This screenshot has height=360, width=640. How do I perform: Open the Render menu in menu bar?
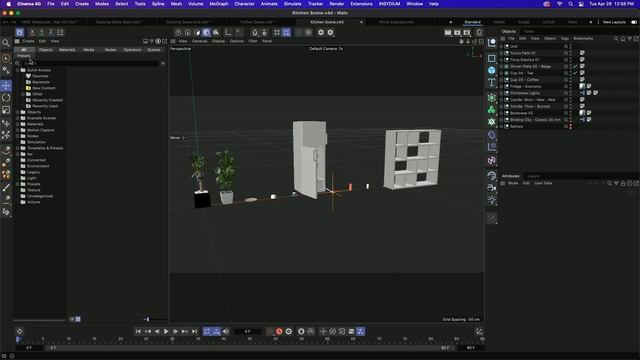[x=337, y=4]
